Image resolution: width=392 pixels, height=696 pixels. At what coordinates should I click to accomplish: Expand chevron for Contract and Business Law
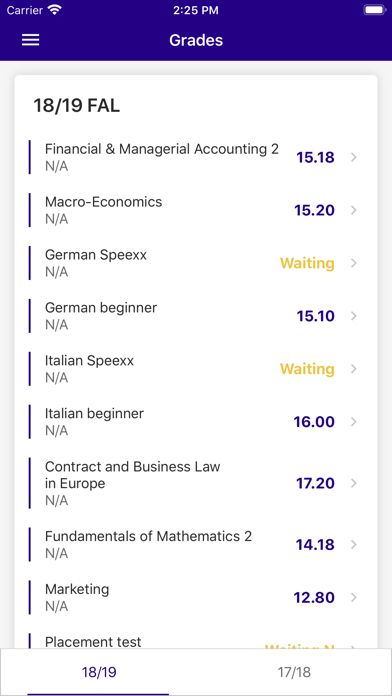coord(354,483)
